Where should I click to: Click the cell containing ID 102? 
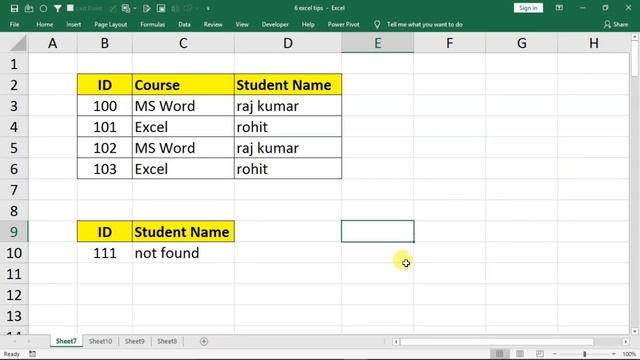(x=104, y=148)
